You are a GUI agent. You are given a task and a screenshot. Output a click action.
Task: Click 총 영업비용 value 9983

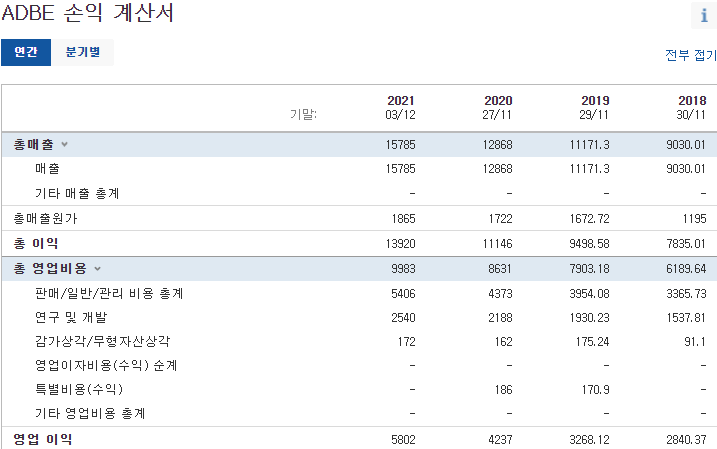point(403,268)
